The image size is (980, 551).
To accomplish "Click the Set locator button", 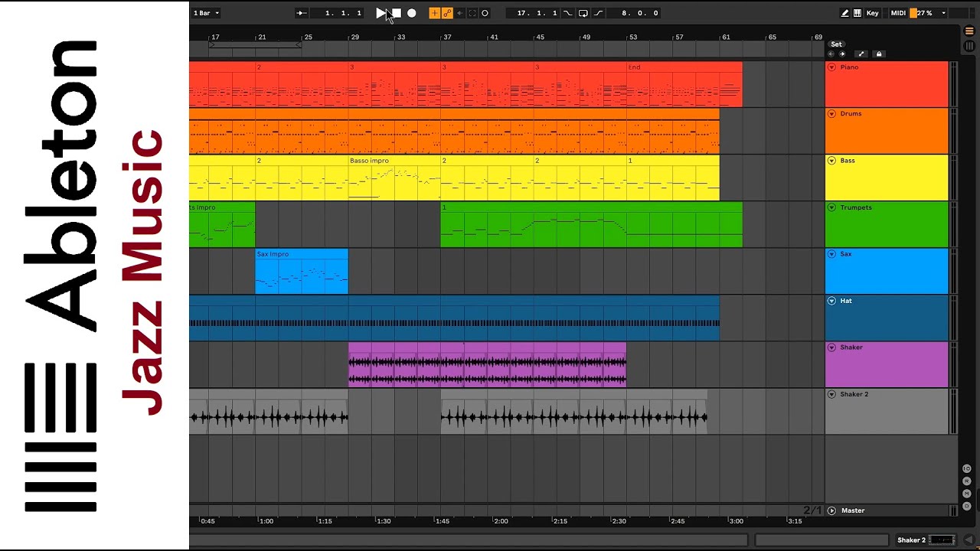I will [x=837, y=44].
